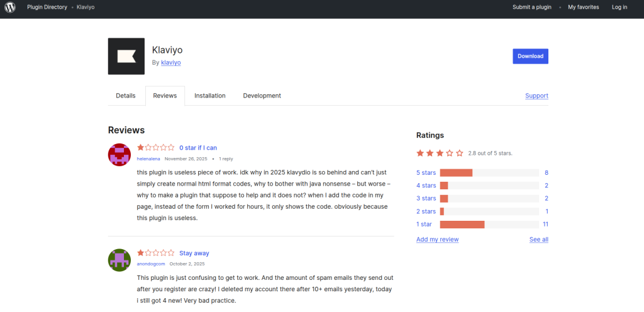Filter reviews by 5 stars
644x312 pixels.
(x=426, y=173)
